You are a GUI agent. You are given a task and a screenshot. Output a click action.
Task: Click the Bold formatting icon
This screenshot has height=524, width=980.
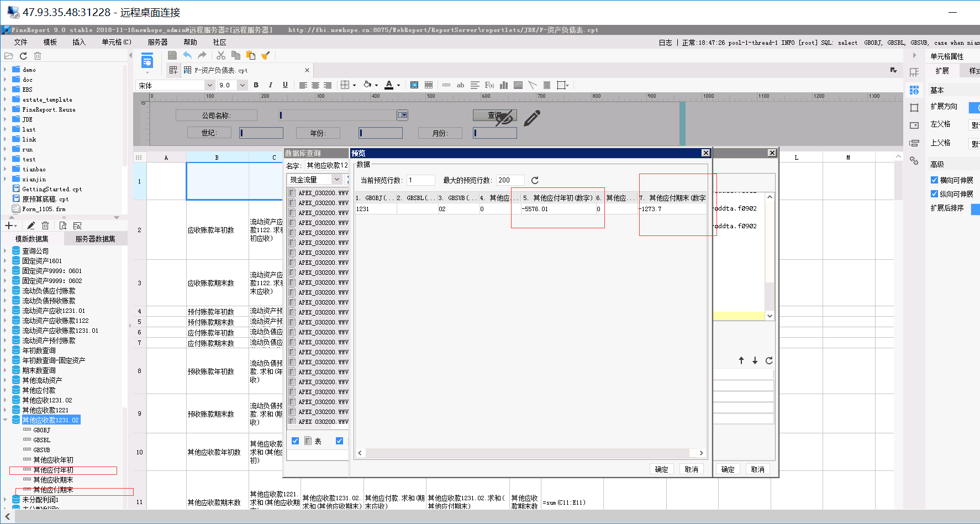256,85
